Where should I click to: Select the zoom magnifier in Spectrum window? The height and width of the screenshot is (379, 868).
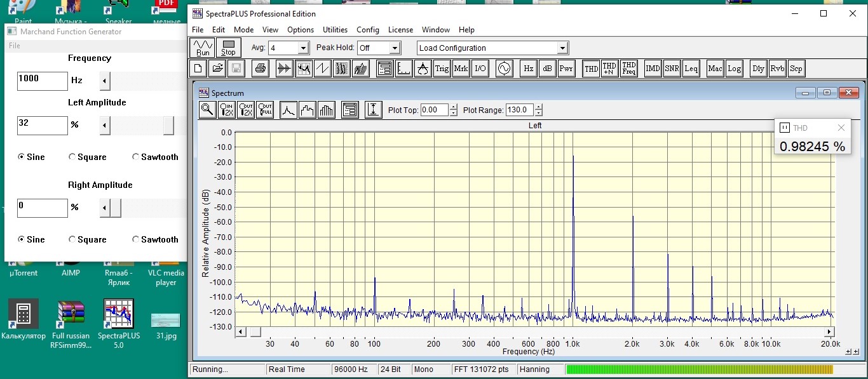(x=207, y=110)
